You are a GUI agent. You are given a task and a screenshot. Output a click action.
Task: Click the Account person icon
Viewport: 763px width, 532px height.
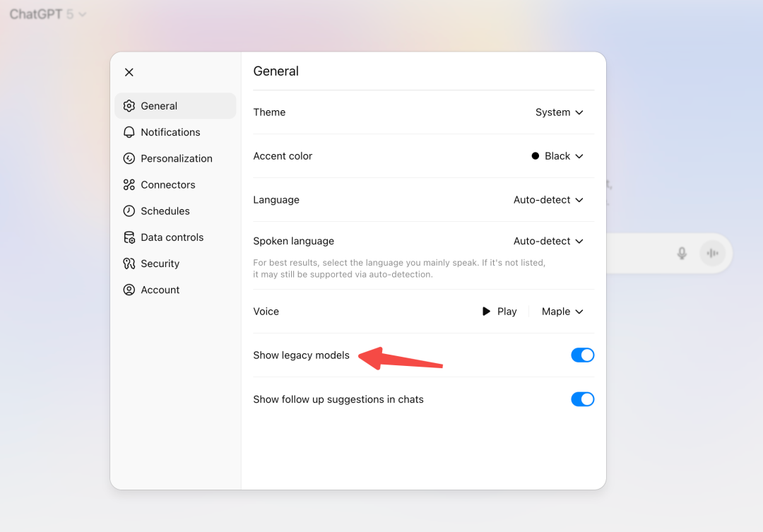pyautogui.click(x=129, y=290)
